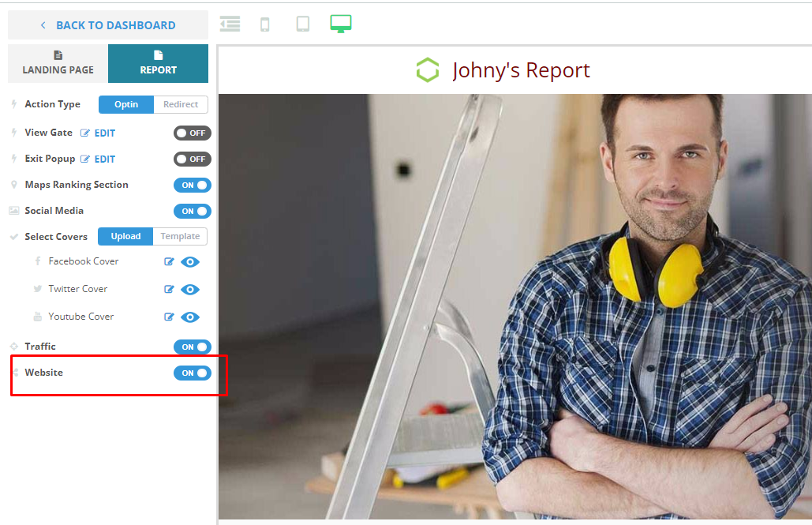Toggle Facebook Cover visibility eye
The height and width of the screenshot is (525, 812).
tap(190, 262)
